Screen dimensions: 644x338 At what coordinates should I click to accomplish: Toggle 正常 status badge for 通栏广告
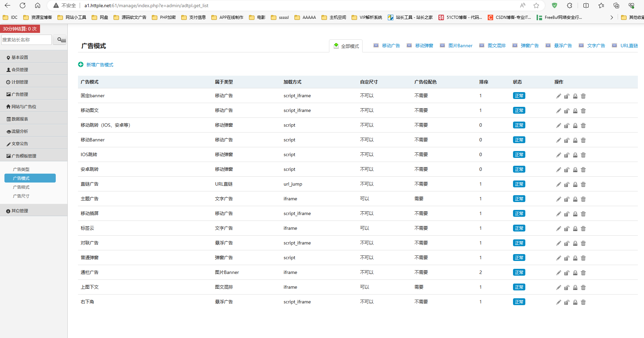point(519,273)
